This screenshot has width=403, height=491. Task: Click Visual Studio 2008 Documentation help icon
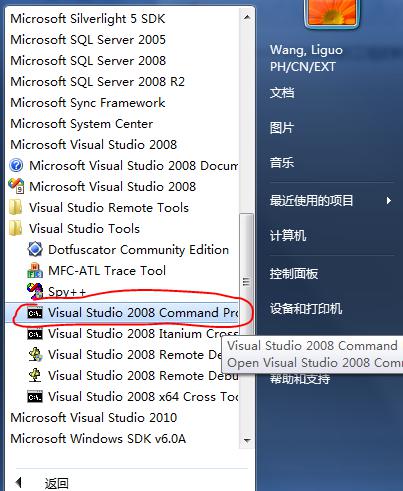16,165
